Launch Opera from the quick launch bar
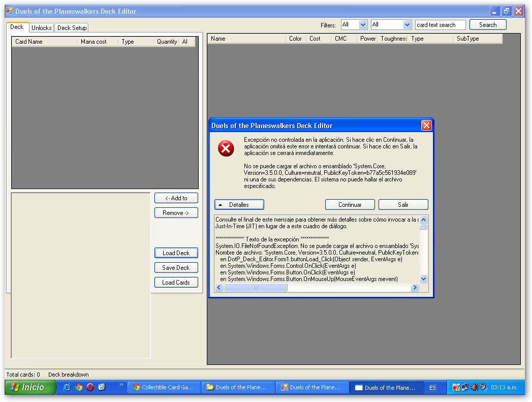 click(x=90, y=387)
